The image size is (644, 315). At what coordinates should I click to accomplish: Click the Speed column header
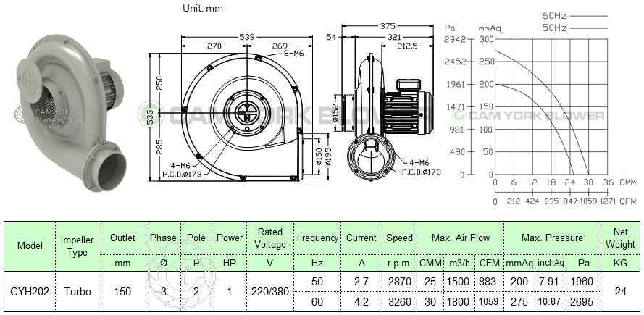click(400, 238)
